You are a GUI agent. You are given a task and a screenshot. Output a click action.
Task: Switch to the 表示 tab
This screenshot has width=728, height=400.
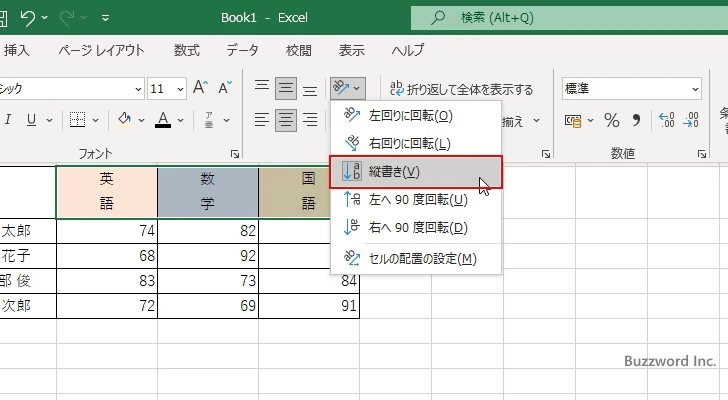(351, 50)
